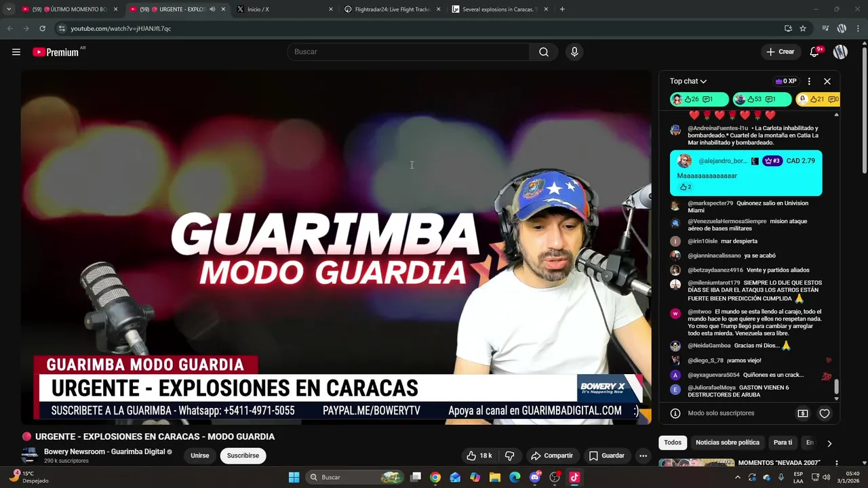Image resolution: width=868 pixels, height=488 pixels.
Task: Open File Explorer from taskbar
Action: pos(495,477)
